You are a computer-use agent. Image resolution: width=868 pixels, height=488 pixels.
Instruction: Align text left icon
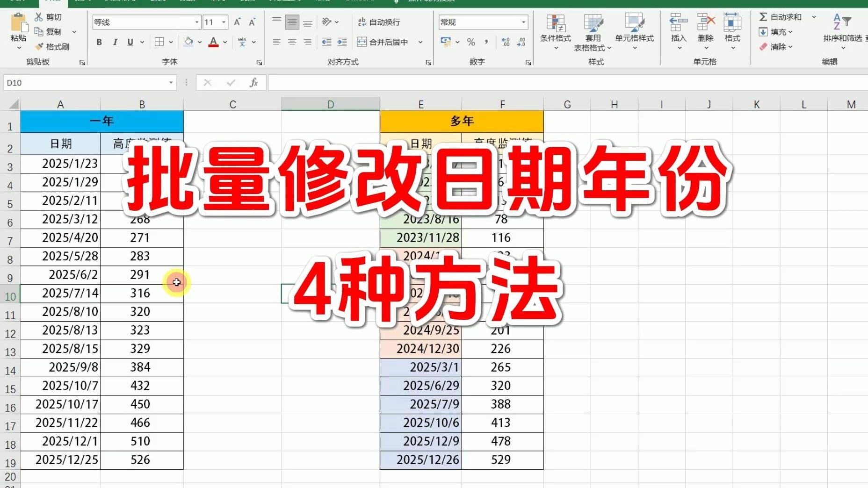(277, 42)
